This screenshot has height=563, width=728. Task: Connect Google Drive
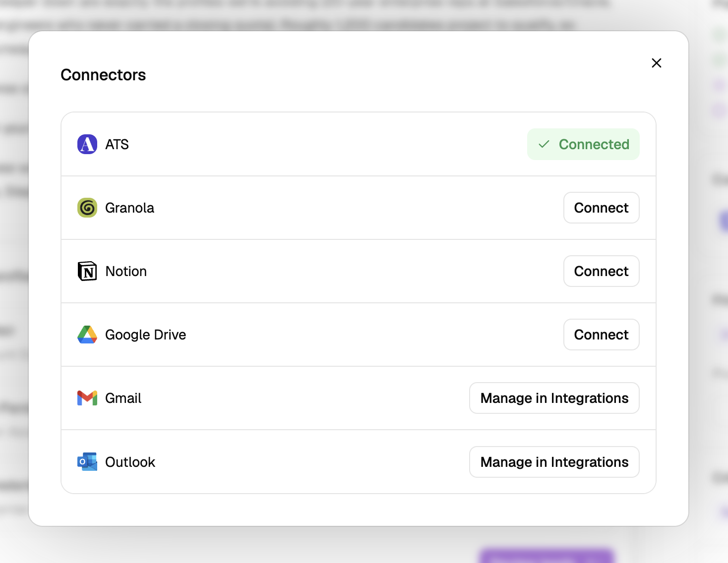click(x=602, y=335)
